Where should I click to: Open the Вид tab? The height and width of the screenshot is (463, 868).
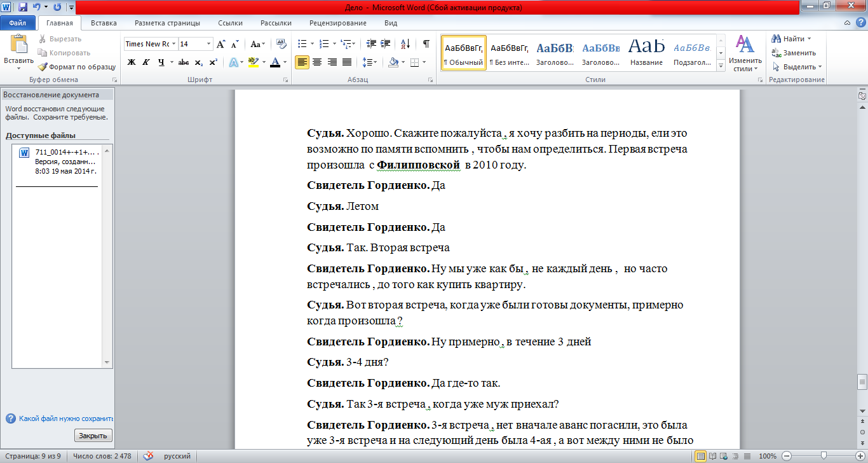[391, 23]
